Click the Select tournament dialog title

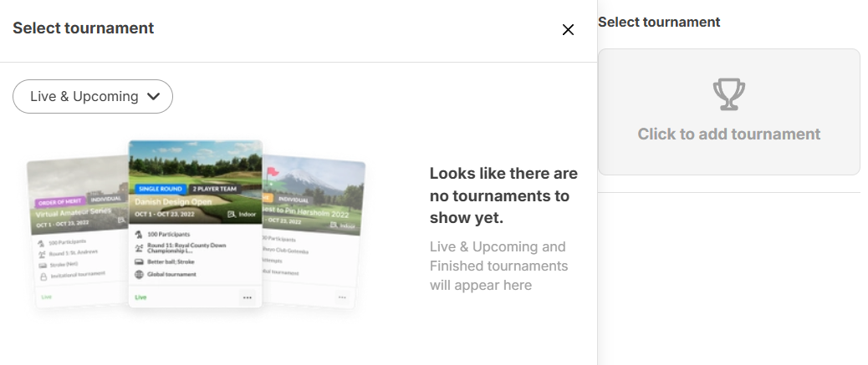pyautogui.click(x=83, y=28)
